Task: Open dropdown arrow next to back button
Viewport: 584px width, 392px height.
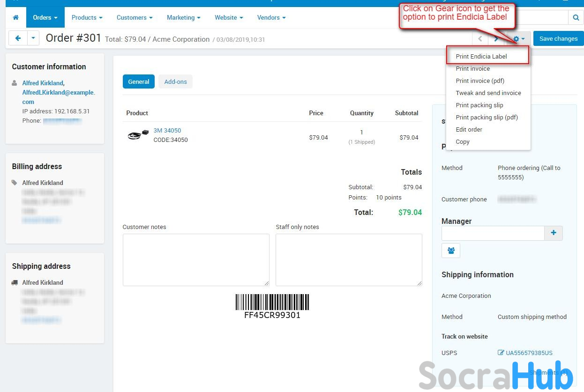Action: click(x=33, y=38)
